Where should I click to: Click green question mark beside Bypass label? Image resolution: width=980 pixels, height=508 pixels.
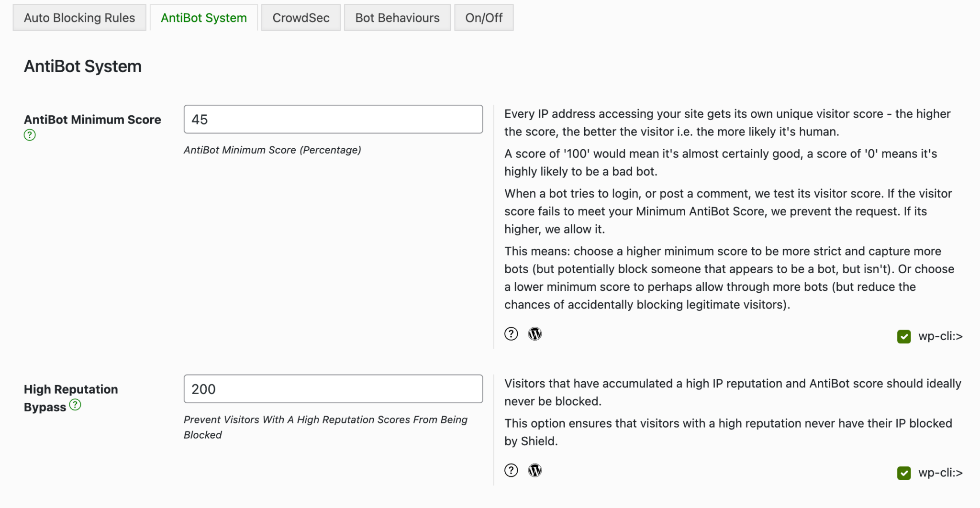click(75, 405)
